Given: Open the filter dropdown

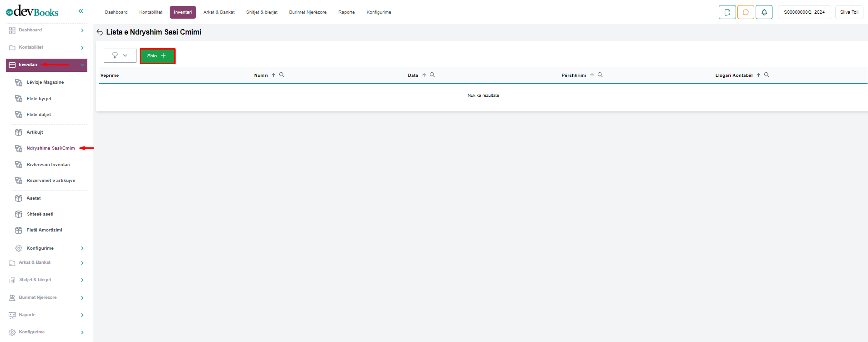Looking at the screenshot, I should click(120, 55).
